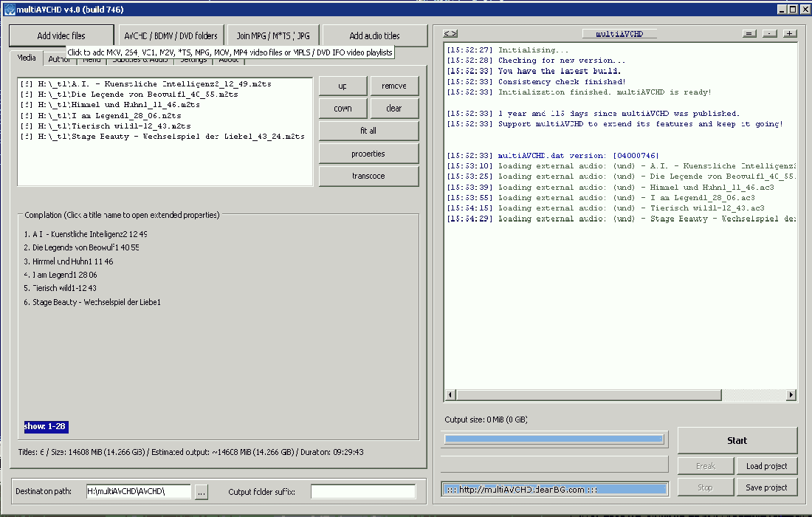Select the Media tab
812x517 pixels.
pos(27,58)
